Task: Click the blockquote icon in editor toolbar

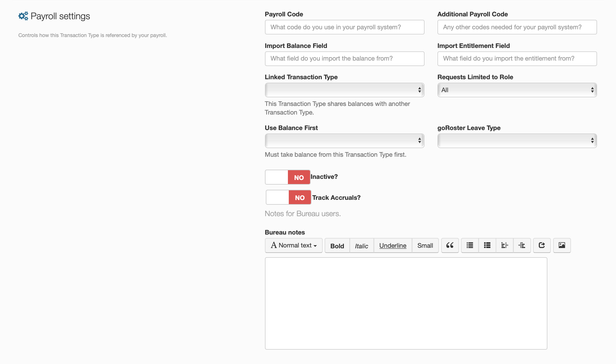Action: click(450, 245)
